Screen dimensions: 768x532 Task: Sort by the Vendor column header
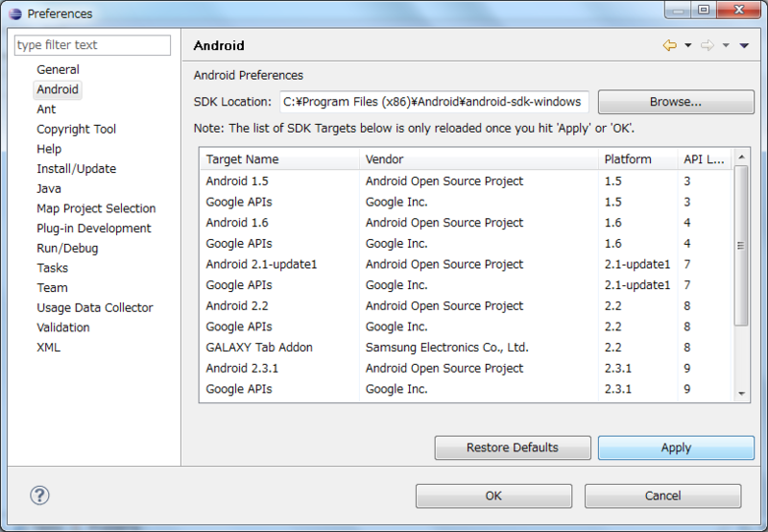coord(478,159)
